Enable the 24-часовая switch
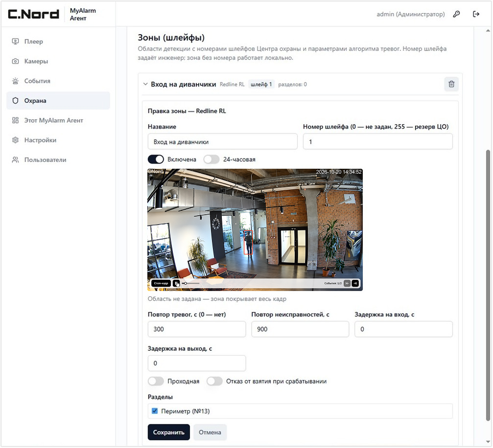The height and width of the screenshot is (448, 493). coord(211,159)
